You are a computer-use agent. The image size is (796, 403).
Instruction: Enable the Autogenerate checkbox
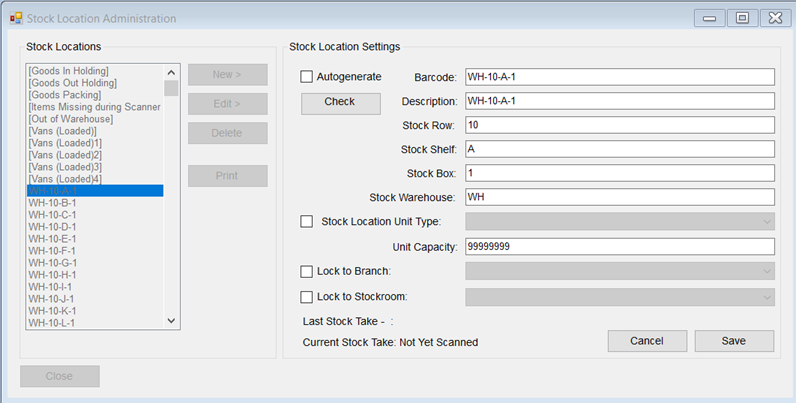point(307,76)
